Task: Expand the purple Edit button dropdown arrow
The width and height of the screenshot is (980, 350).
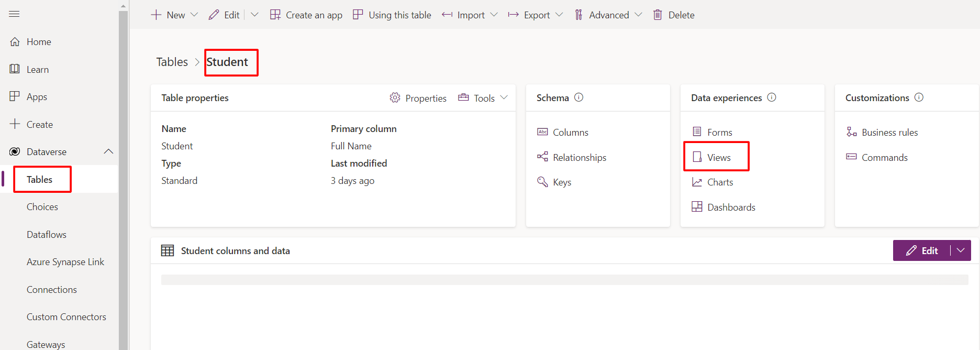Action: [961, 250]
